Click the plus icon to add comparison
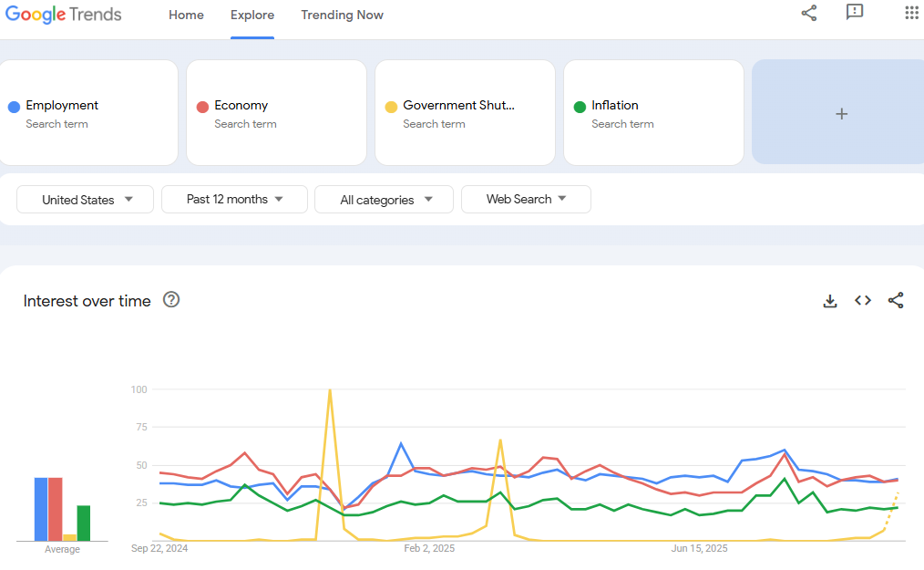 point(841,113)
